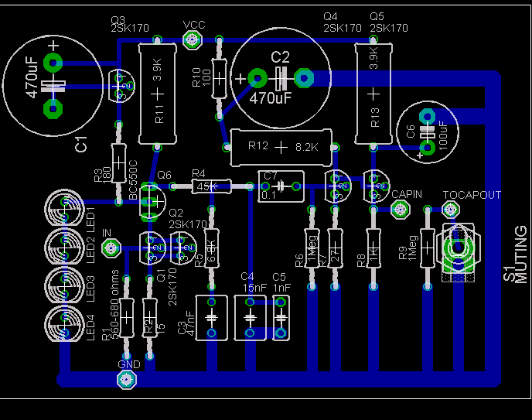
Task: Click the VCC pad at the top
Action: click(193, 40)
